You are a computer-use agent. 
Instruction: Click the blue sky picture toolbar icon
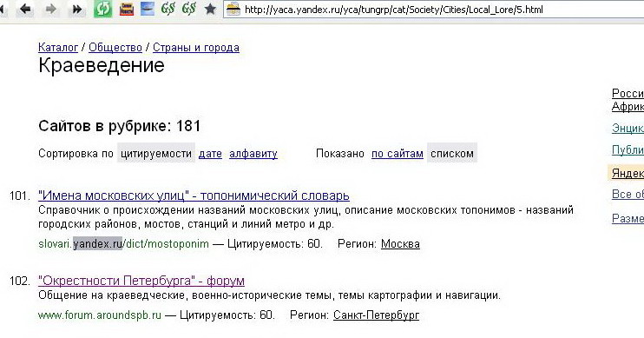coord(148,9)
